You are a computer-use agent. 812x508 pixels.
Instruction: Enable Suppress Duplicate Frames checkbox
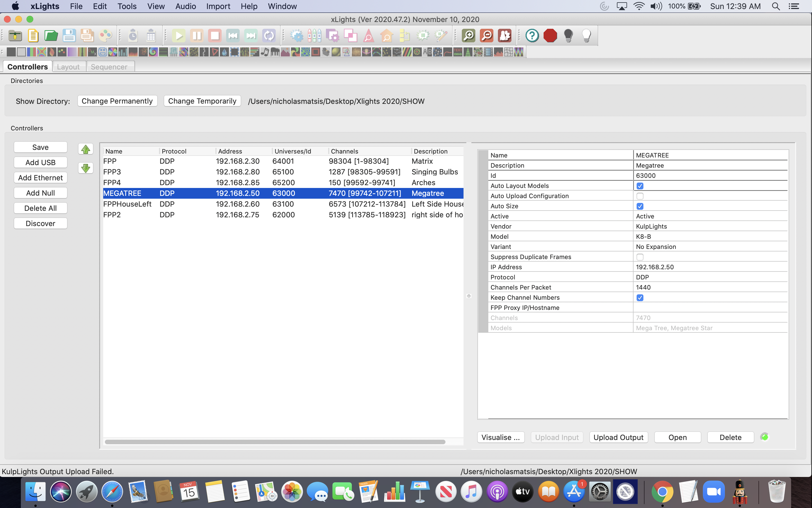tap(640, 257)
